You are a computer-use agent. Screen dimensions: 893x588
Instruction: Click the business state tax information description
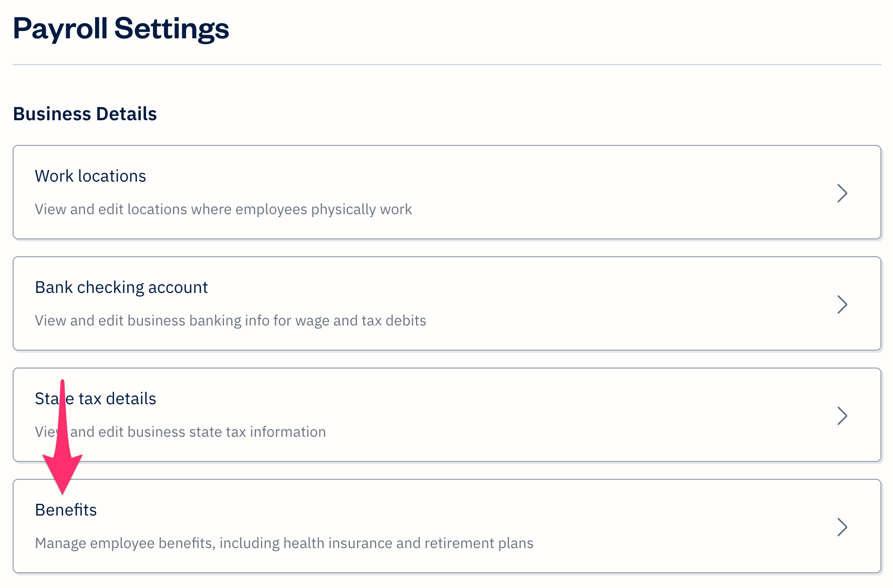pyautogui.click(x=180, y=432)
